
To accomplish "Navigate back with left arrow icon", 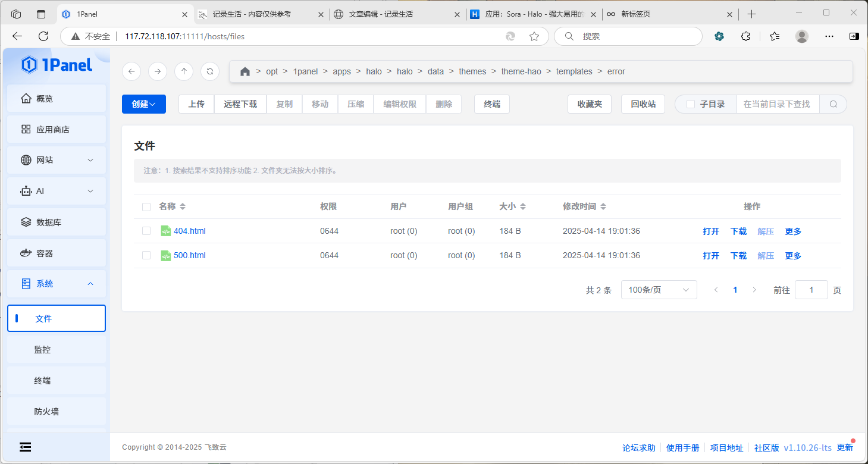I will [131, 71].
